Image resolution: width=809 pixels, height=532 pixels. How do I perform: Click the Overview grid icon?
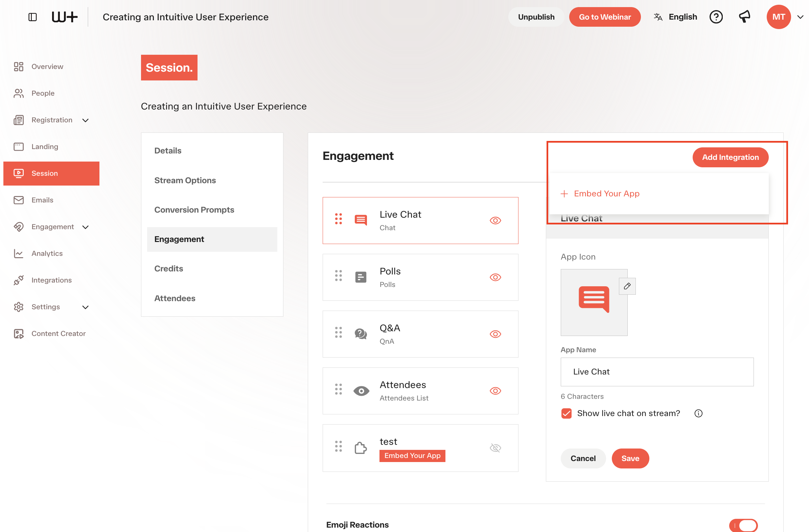[19, 67]
